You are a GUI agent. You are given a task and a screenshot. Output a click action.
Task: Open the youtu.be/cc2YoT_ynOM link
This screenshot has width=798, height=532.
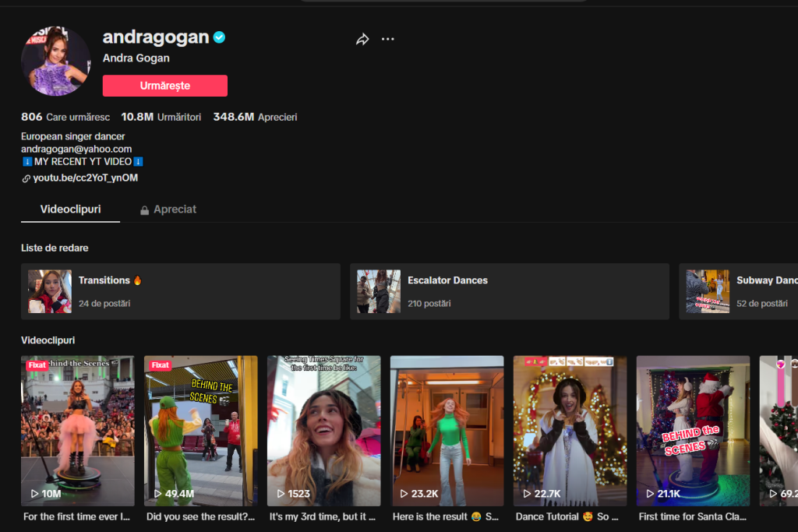85,178
